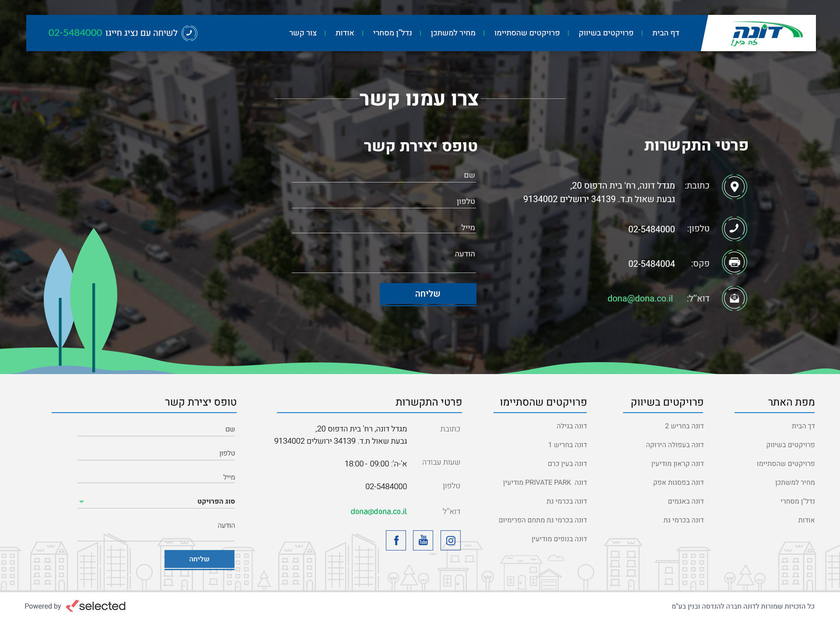Open the Instagram social icon
840x620 pixels.
point(450,540)
